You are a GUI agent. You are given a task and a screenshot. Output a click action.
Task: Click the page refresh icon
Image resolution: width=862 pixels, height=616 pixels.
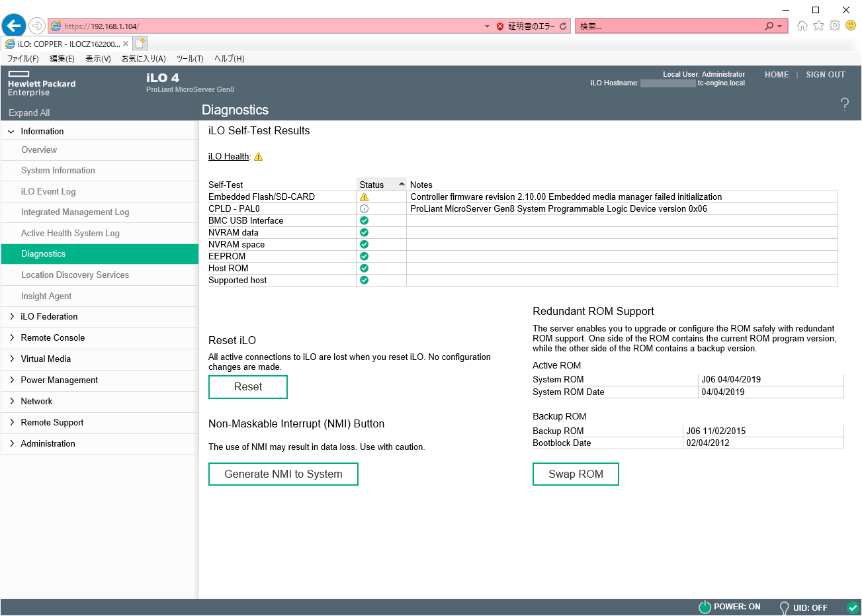(x=563, y=26)
